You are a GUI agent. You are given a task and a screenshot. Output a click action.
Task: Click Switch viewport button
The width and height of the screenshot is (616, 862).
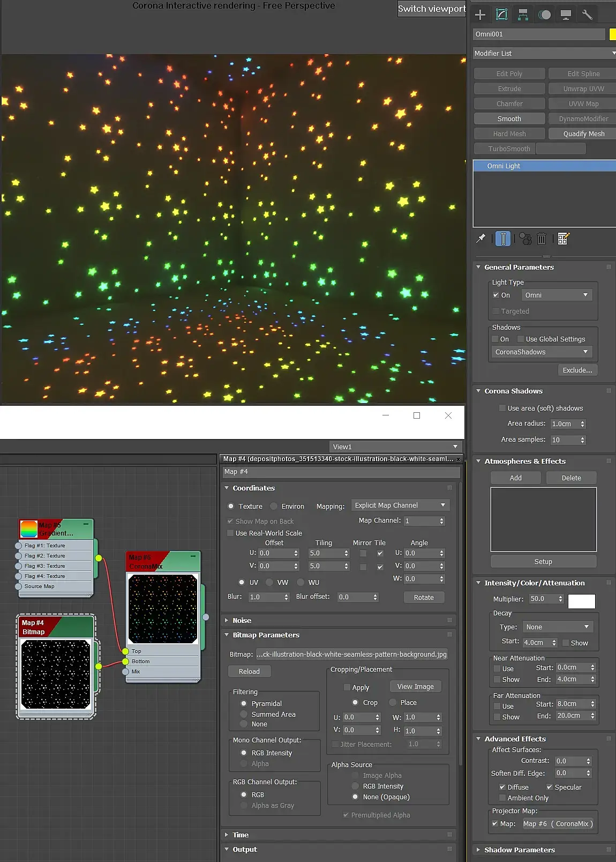[x=432, y=9]
